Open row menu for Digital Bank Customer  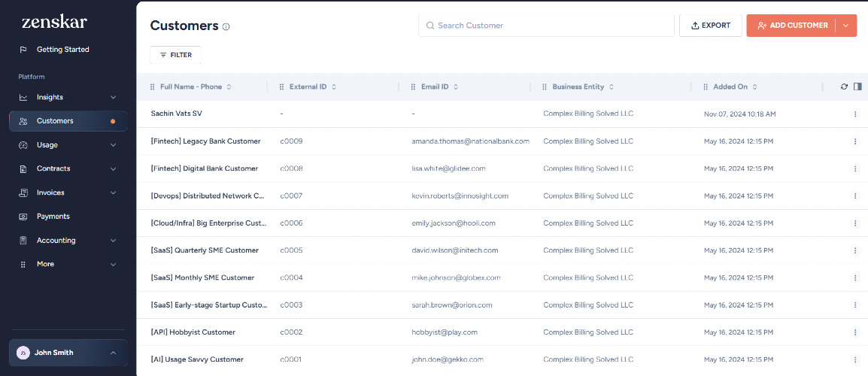click(856, 168)
